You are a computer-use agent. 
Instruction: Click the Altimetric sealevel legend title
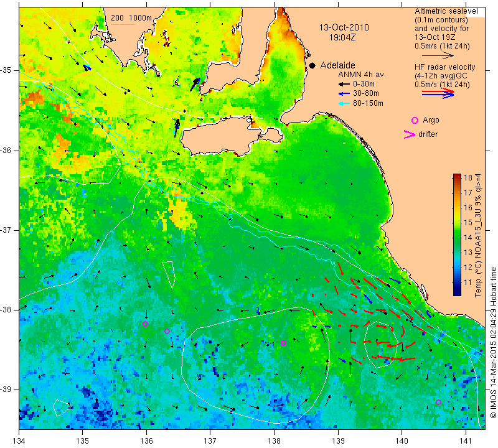coord(446,11)
